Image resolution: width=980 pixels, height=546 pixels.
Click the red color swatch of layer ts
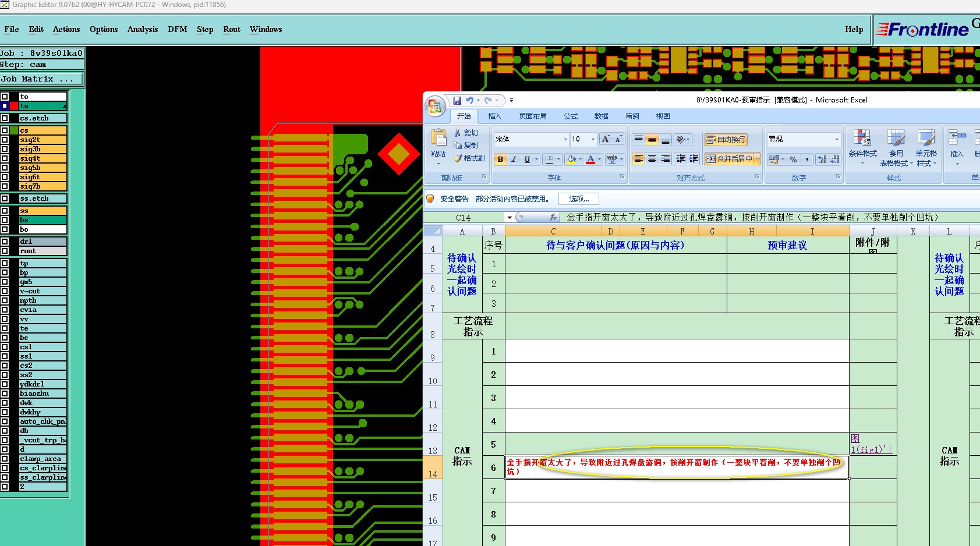coord(14,106)
